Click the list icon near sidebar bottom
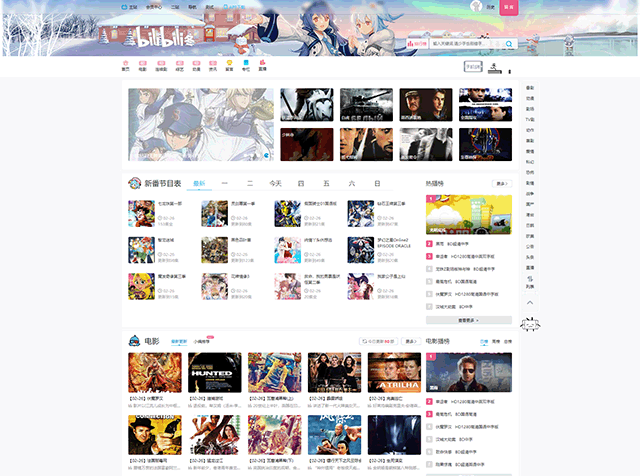 point(530,282)
